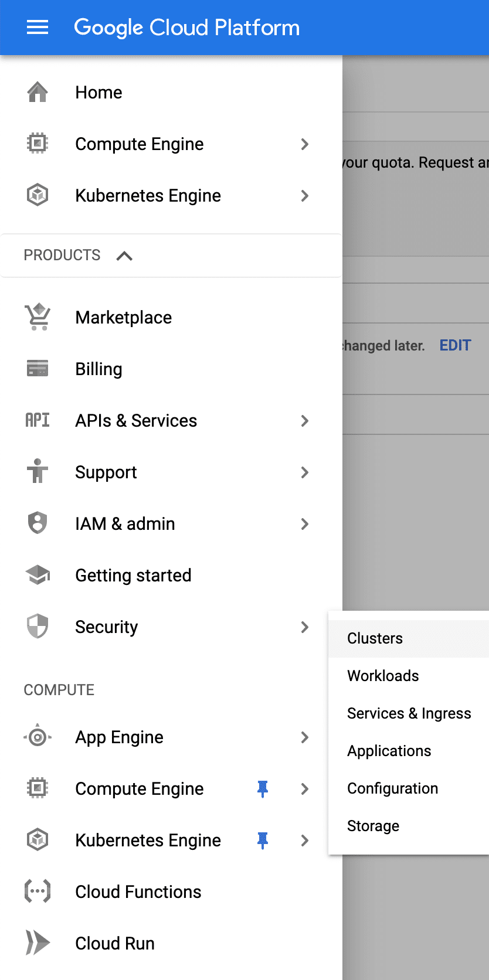Click the Billing card icon
This screenshot has height=980, width=489.
click(x=38, y=369)
